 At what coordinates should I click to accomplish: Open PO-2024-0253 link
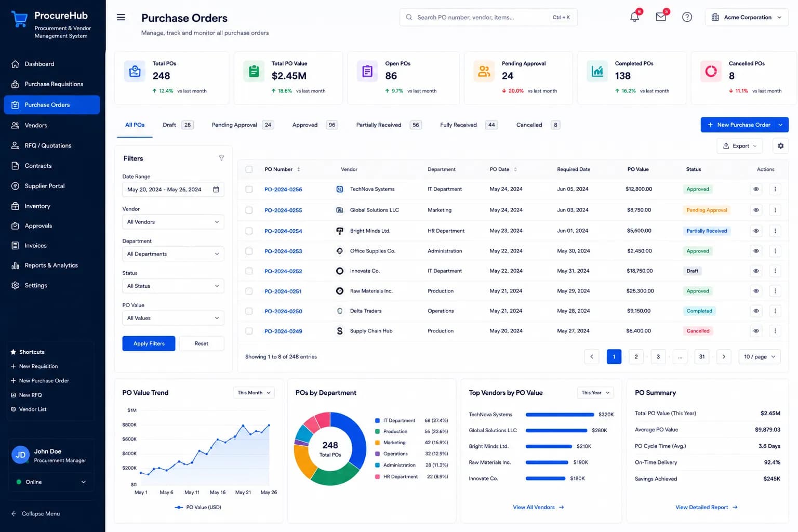(x=283, y=251)
